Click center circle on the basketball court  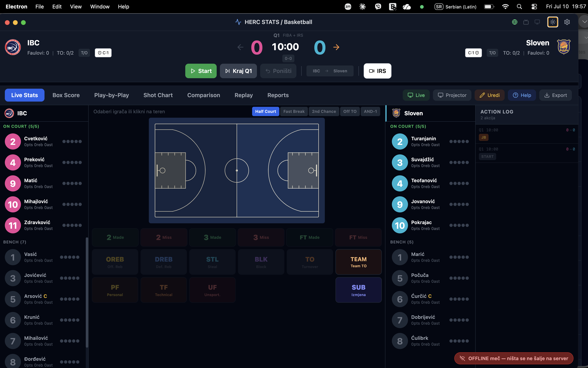(237, 170)
